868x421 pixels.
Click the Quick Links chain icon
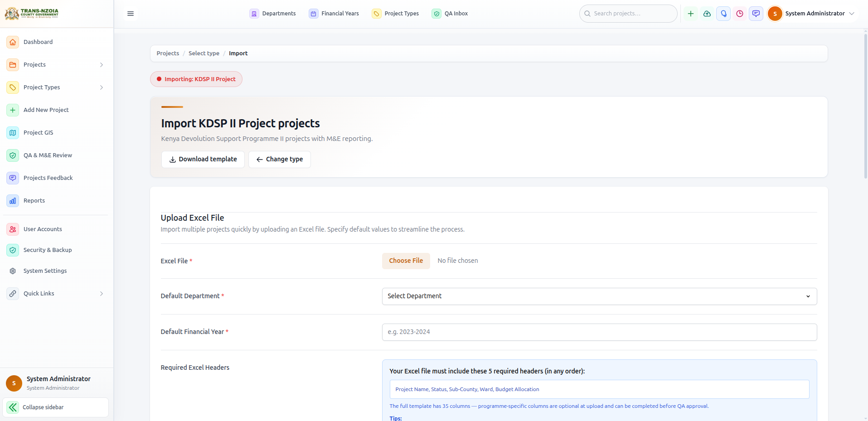[13, 294]
